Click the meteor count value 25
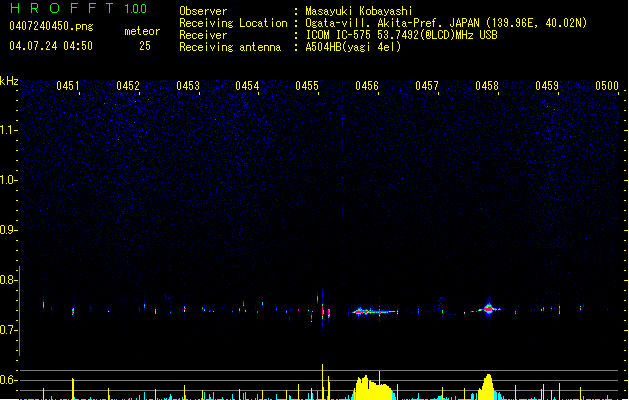The width and height of the screenshot is (629, 400). pyautogui.click(x=145, y=46)
